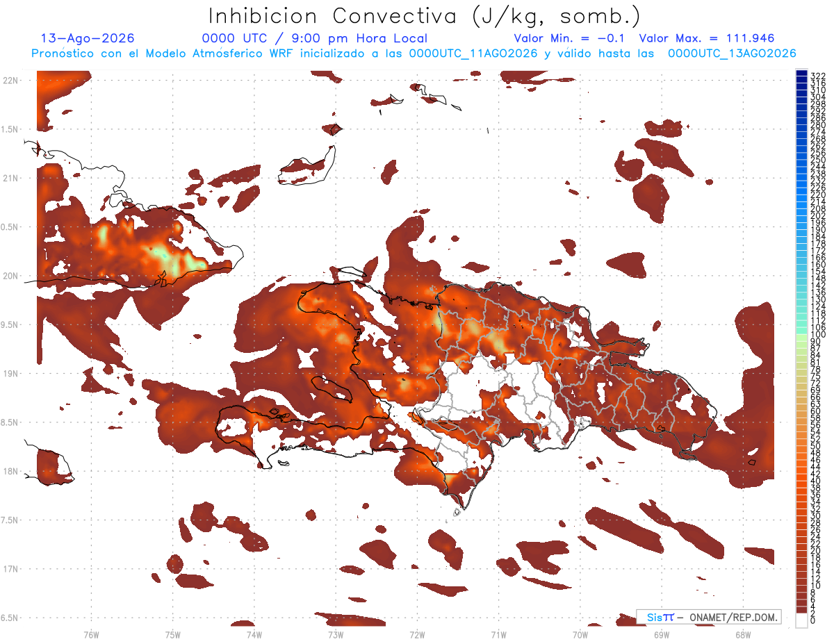834x644 pixels.
Task: Click the '71W' longitude label
Action: 498,634
